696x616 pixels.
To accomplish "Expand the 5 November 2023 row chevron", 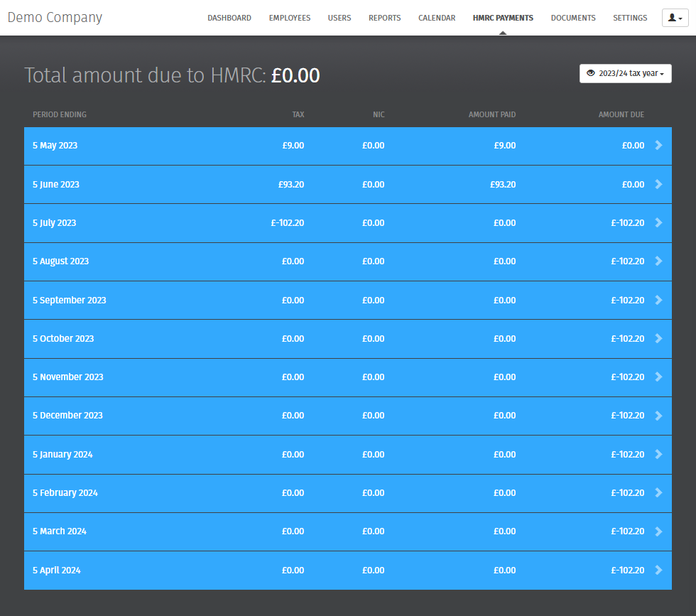I will [x=659, y=377].
